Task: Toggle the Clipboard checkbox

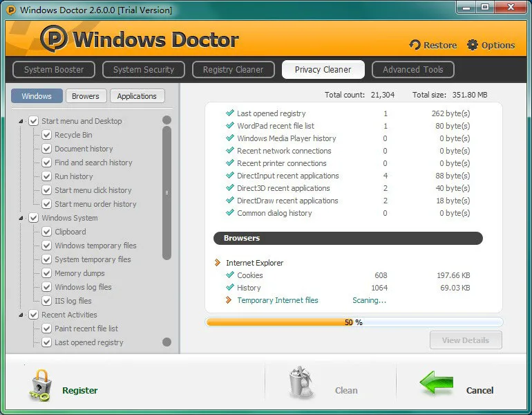Action: (x=46, y=232)
